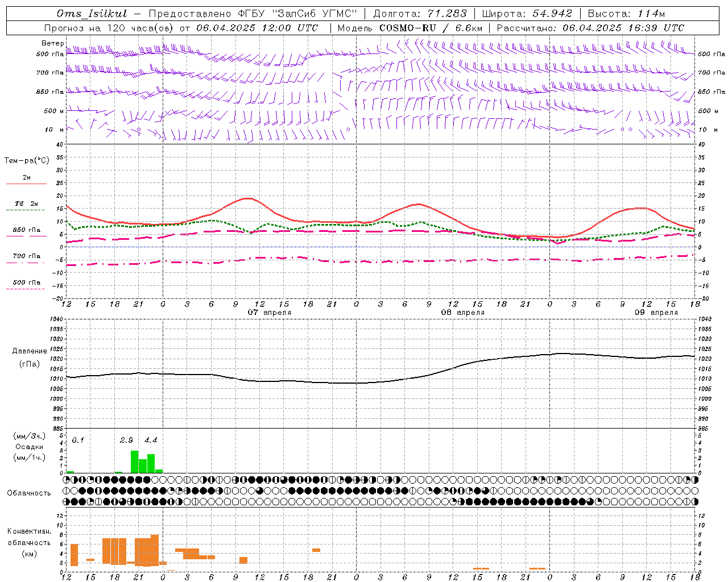Click the Широта: 54.942 latitude value
The width and height of the screenshot is (728, 582).
coord(527,14)
